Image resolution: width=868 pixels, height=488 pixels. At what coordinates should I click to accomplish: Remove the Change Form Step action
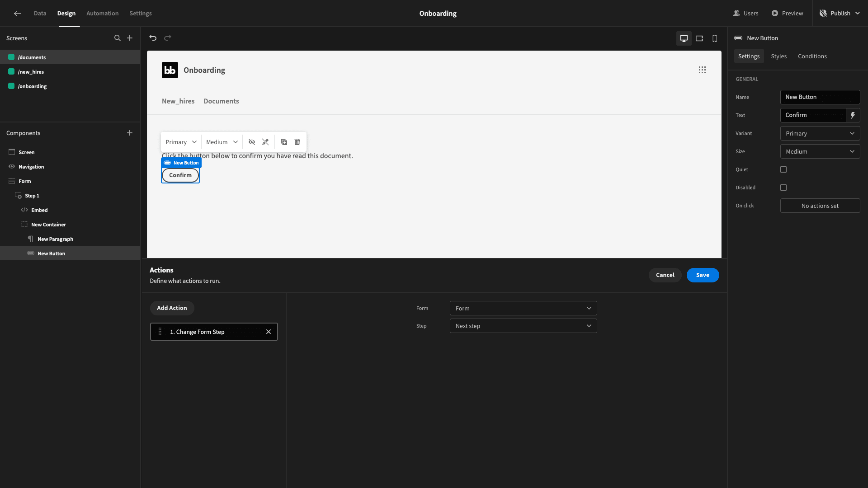click(269, 332)
